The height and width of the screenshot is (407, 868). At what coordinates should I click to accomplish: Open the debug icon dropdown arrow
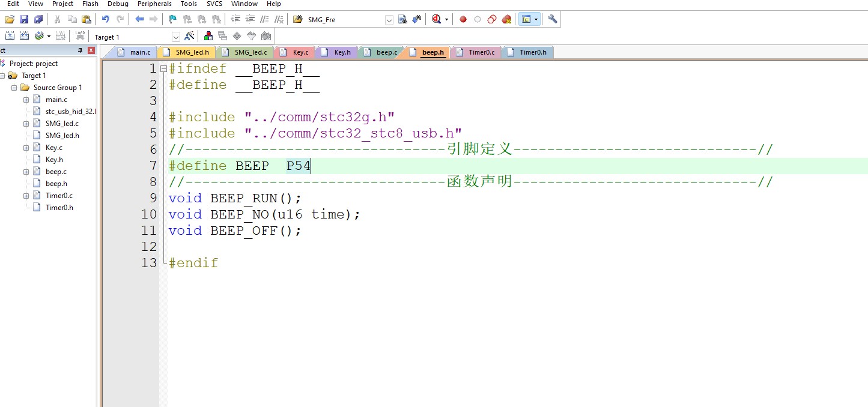[446, 20]
